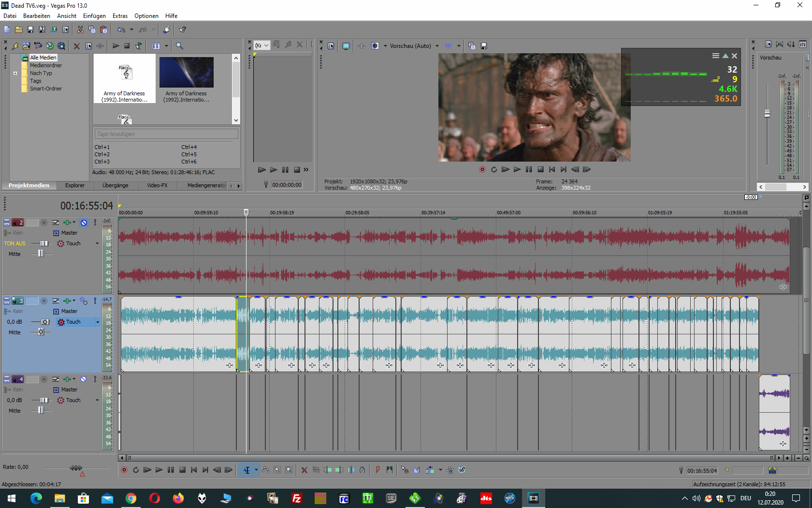Click the Import media icon in Projektmedien
Viewport: 812px width, 508px height.
pyautogui.click(x=27, y=46)
